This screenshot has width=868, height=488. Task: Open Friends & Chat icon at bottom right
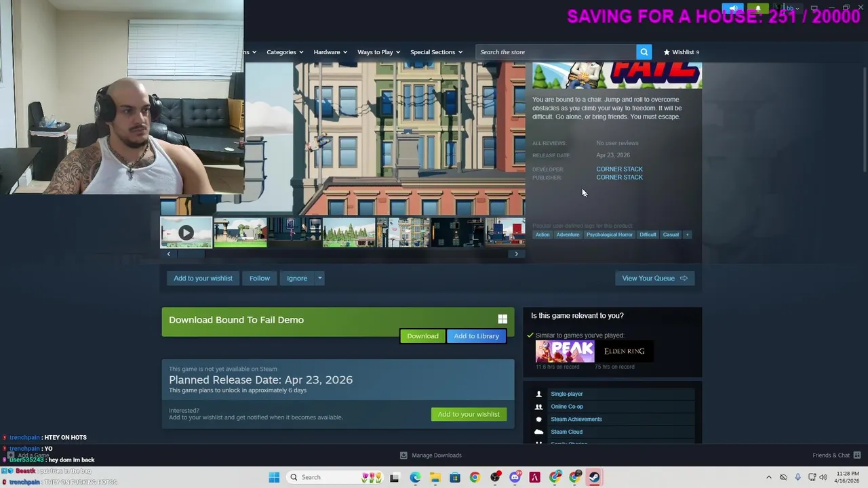click(857, 455)
